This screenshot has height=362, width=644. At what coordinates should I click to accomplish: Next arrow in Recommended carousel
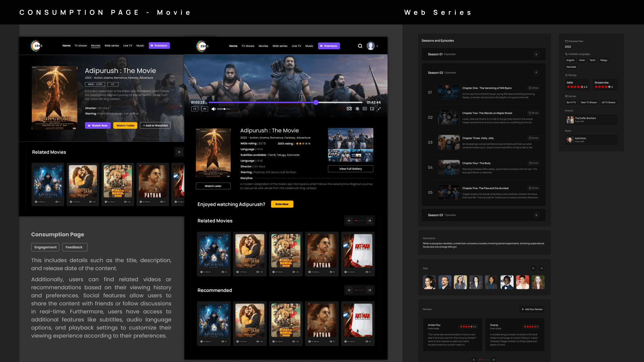[369, 290]
